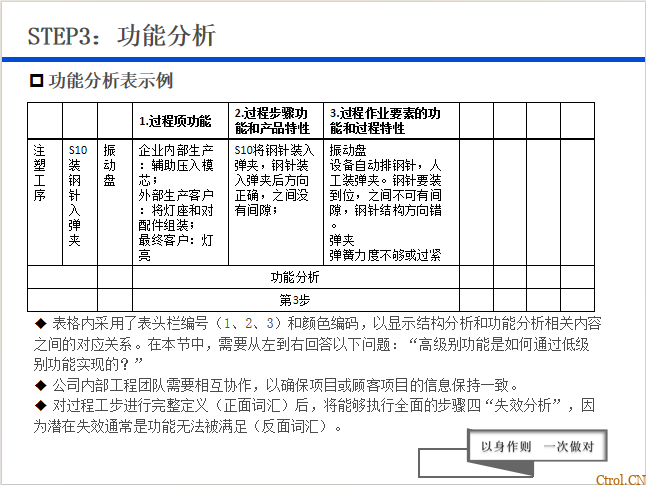Image resolution: width=646 pixels, height=485 pixels.
Task: Click the merged row cell '功能分析'
Action: [296, 277]
